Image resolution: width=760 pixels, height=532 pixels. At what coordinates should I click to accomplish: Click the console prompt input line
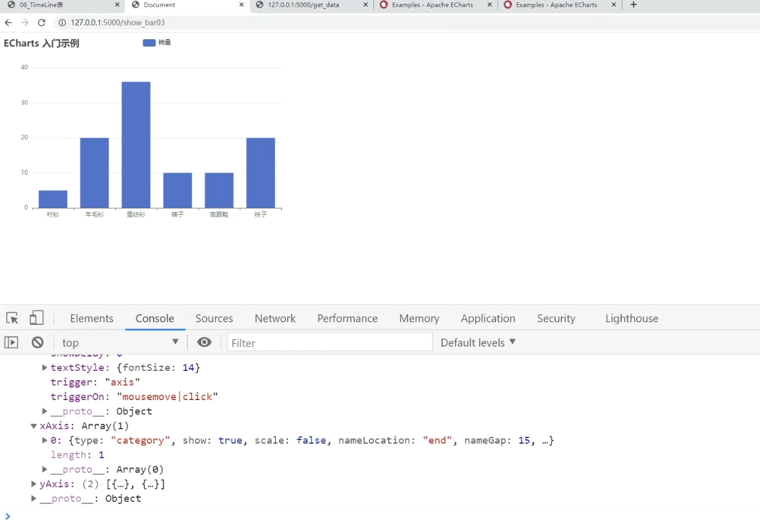[x=380, y=516]
